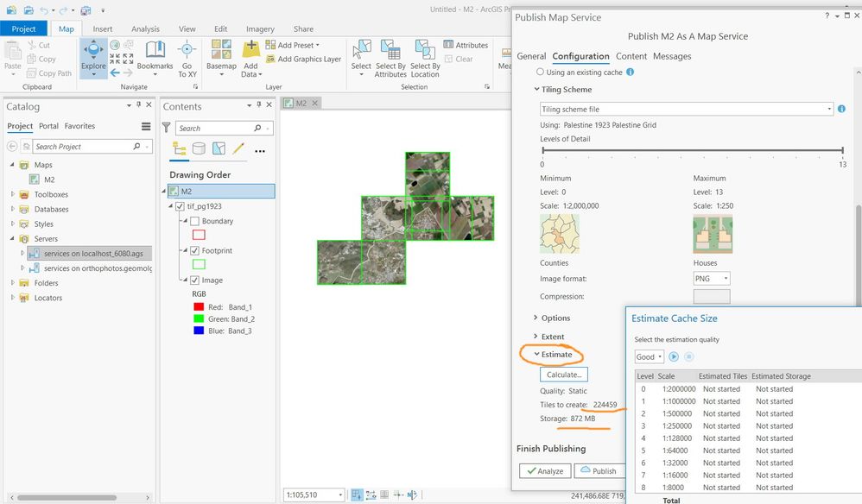Enable the Boundary layer checkbox

coord(194,221)
